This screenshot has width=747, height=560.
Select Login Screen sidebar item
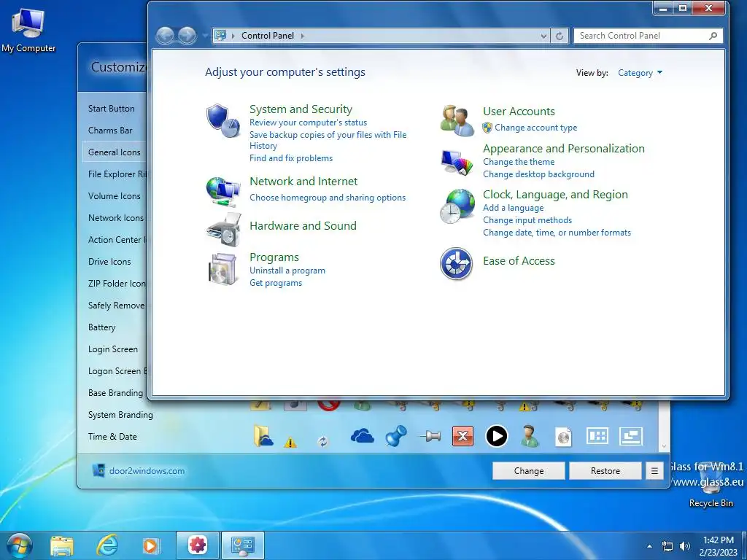[x=113, y=349]
